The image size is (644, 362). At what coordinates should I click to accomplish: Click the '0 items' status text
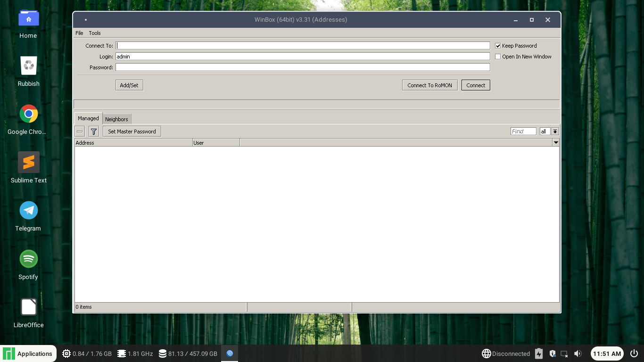[x=84, y=307]
